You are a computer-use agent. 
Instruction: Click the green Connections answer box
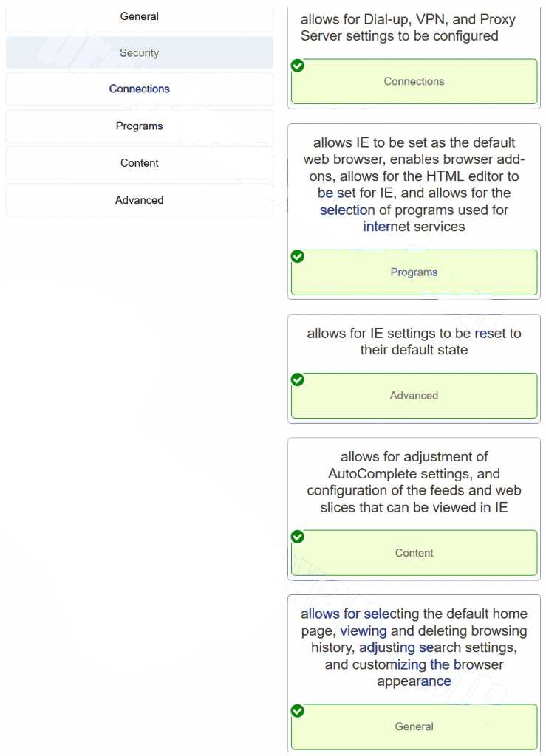[x=414, y=81]
